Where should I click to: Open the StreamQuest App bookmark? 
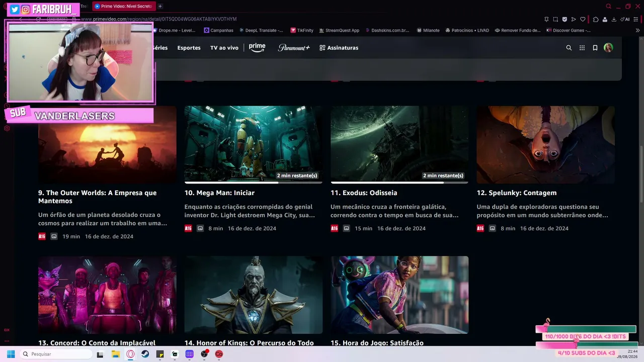tap(339, 30)
